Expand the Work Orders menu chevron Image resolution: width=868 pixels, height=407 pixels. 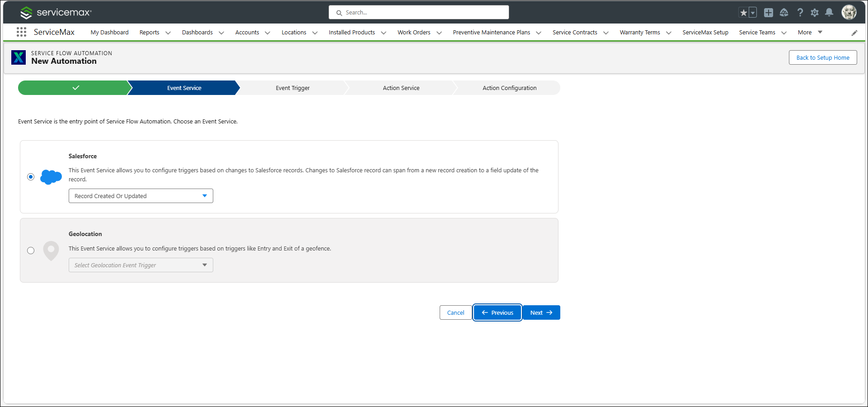(439, 33)
